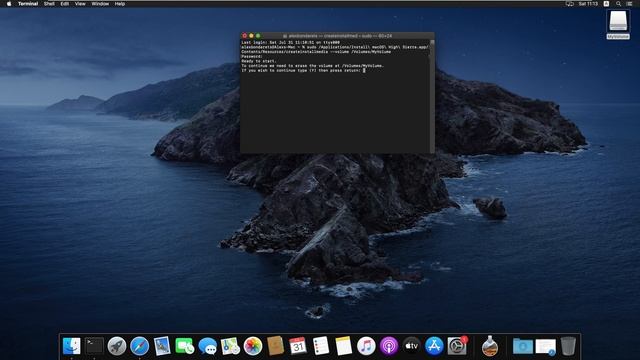640x360 pixels.
Task: Open the View menu
Action: coord(80,4)
